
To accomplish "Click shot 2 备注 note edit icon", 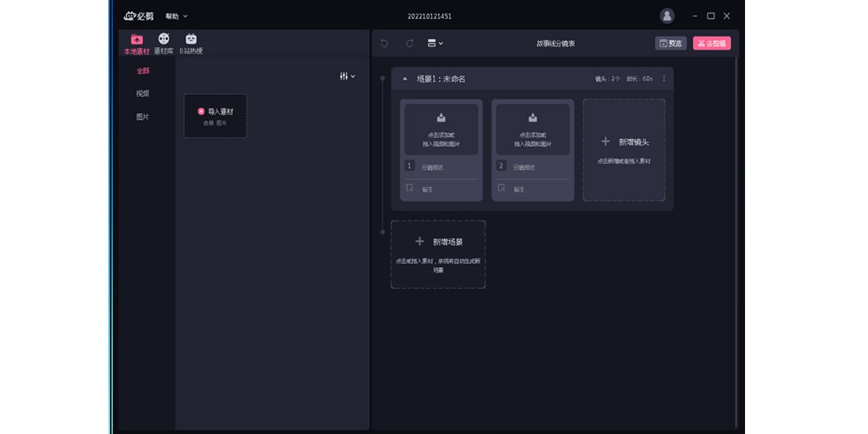I will point(501,188).
